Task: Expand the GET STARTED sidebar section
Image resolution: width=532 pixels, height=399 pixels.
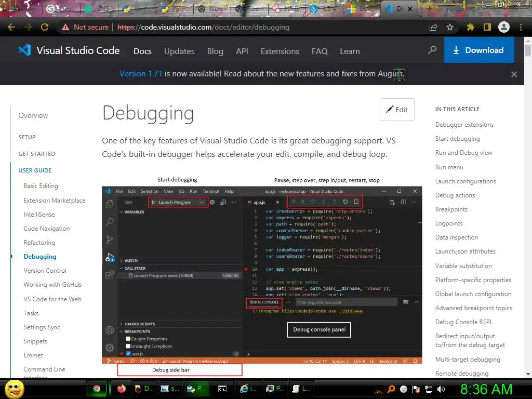Action: click(x=37, y=154)
